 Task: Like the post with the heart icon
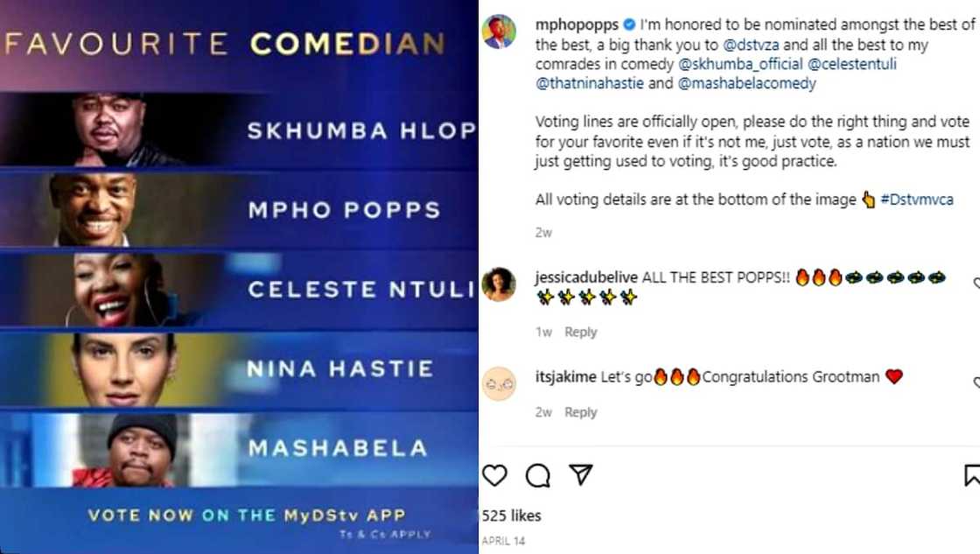click(495, 475)
